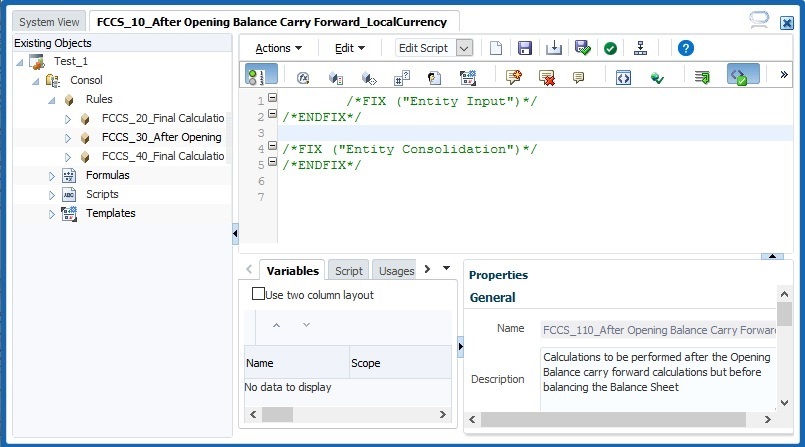Image resolution: width=805 pixels, height=447 pixels.
Task: Expand the Scripts node
Action: (52, 195)
